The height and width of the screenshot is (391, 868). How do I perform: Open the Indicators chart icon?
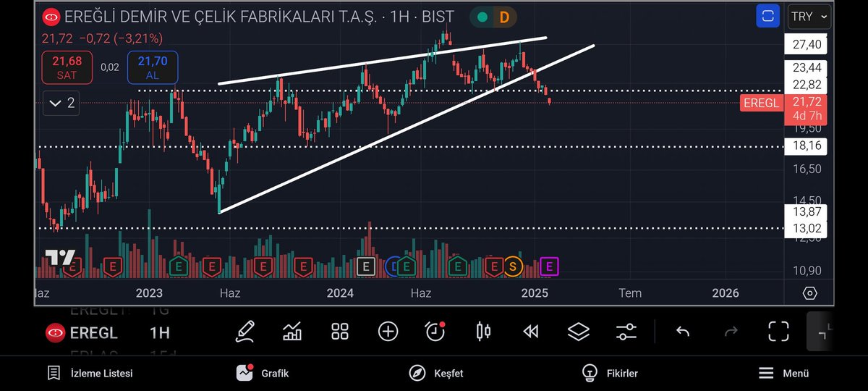(292, 332)
